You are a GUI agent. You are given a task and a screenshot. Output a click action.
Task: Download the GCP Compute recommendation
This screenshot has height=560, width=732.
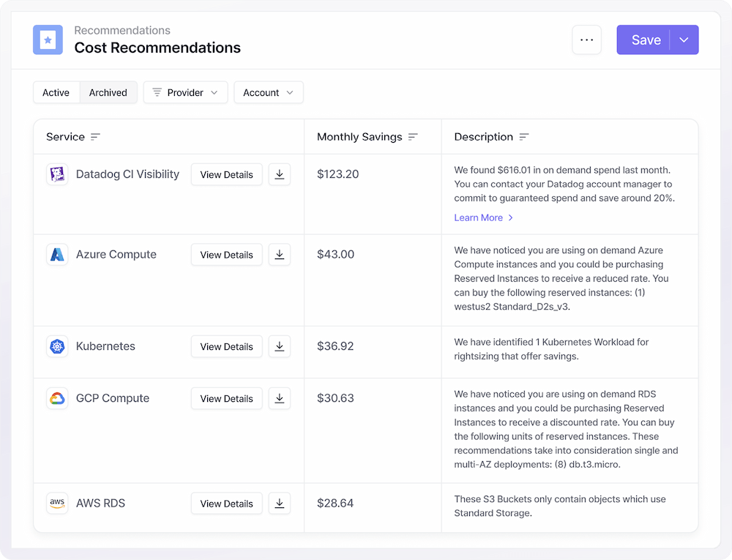279,399
